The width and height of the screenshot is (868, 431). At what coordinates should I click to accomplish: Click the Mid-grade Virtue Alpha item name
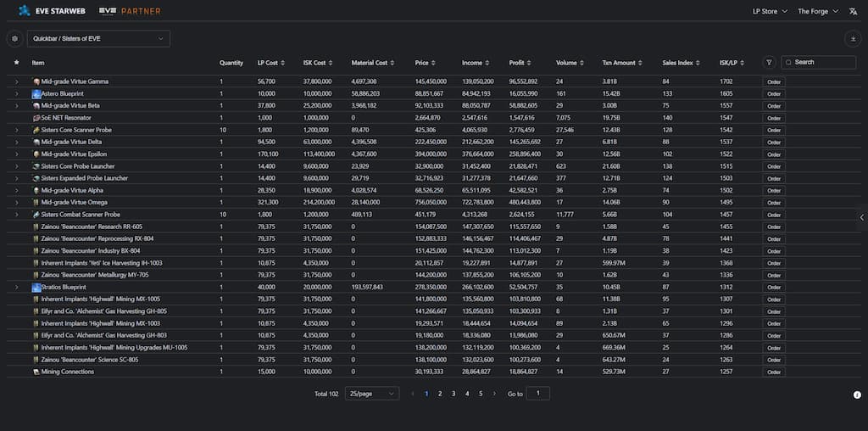tap(71, 191)
